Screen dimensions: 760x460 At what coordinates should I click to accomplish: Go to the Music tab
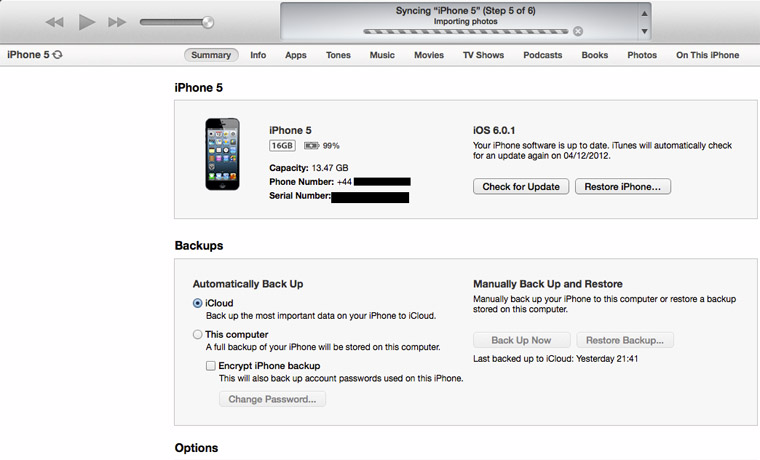click(x=382, y=55)
